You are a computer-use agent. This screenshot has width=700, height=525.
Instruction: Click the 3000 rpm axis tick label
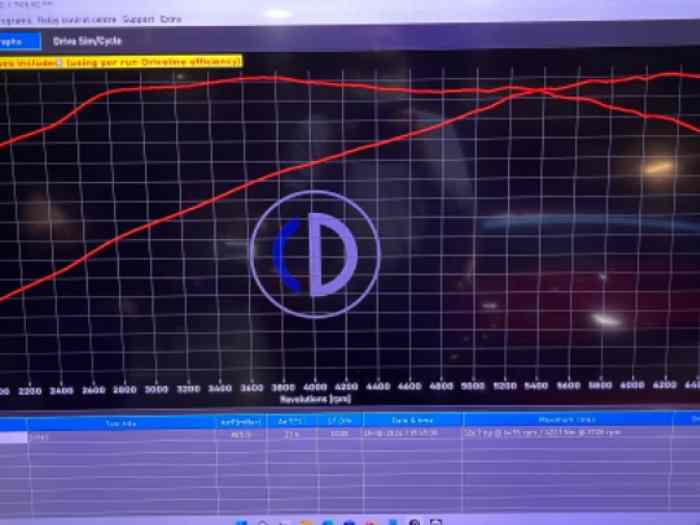156,389
